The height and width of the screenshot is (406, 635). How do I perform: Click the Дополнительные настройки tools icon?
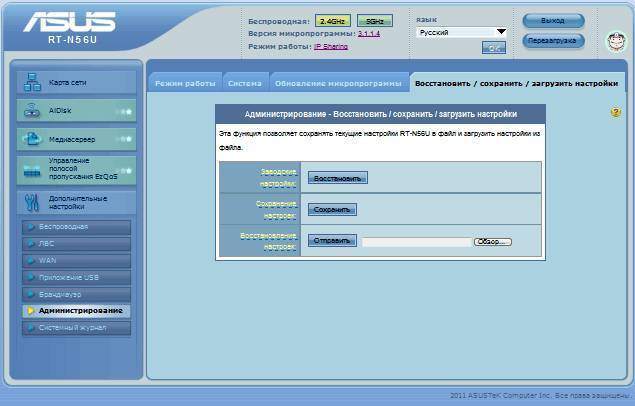tap(31, 202)
